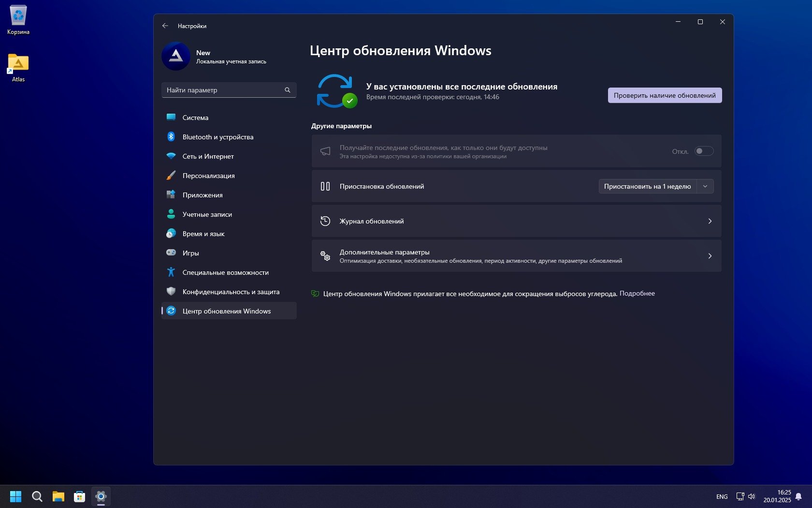The width and height of the screenshot is (812, 508).
Task: Open Конфиденциальность и защита settings
Action: (229, 291)
